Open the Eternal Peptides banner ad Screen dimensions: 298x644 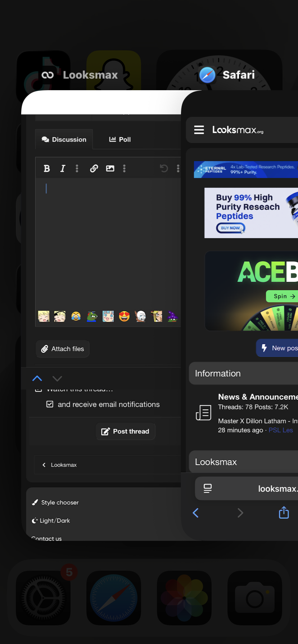(x=246, y=170)
